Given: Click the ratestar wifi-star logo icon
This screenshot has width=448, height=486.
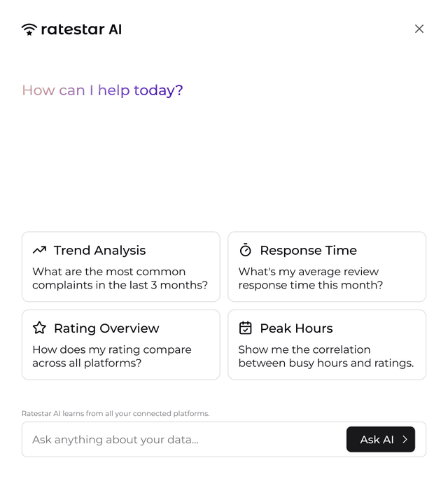Looking at the screenshot, I should coord(29,29).
